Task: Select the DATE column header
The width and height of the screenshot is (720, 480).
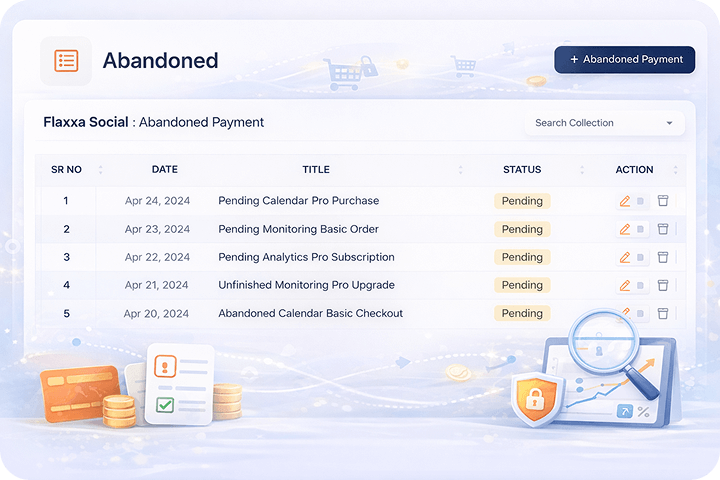Action: click(165, 170)
